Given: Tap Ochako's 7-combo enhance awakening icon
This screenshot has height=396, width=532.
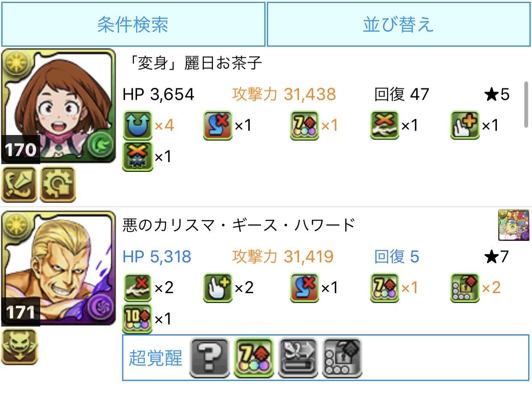Looking at the screenshot, I should click(305, 126).
